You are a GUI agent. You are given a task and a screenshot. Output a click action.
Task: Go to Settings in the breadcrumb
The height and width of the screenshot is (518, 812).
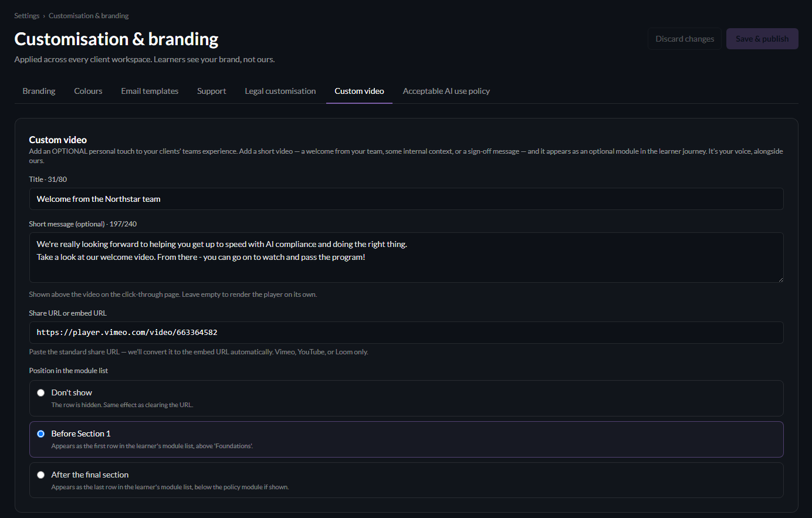point(27,16)
